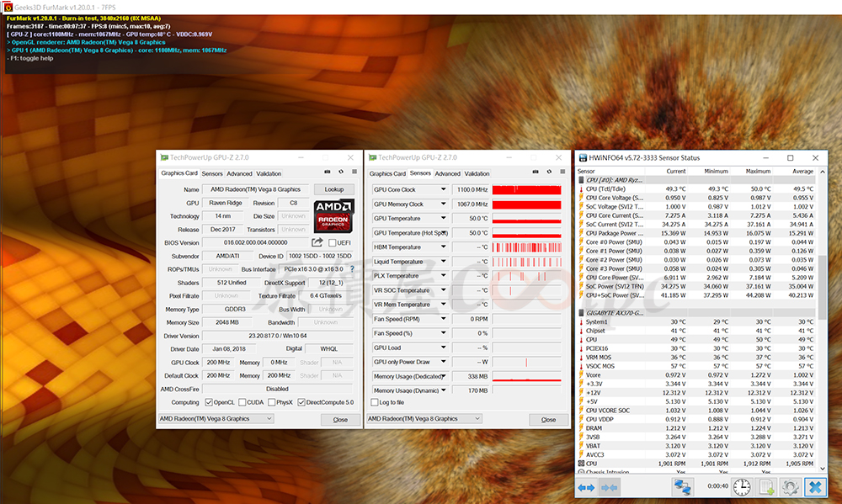
Task: Click HWiNFO collapse-columns inward arrows icon
Action: tap(609, 487)
